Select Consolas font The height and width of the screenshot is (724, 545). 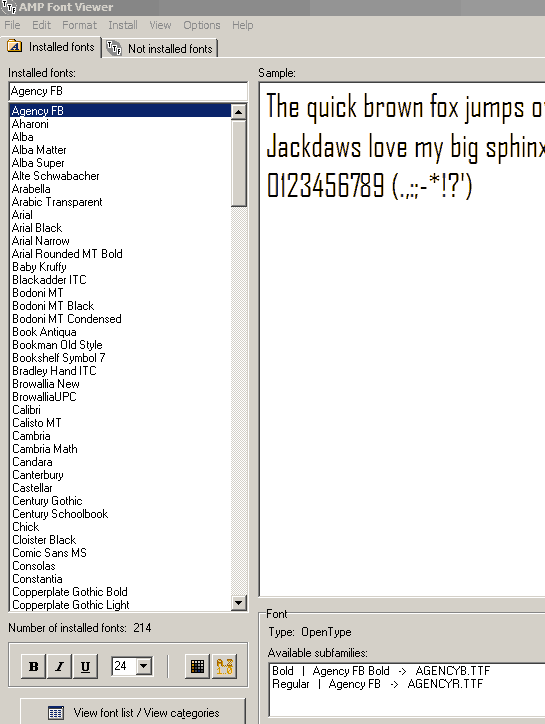tap(120, 566)
